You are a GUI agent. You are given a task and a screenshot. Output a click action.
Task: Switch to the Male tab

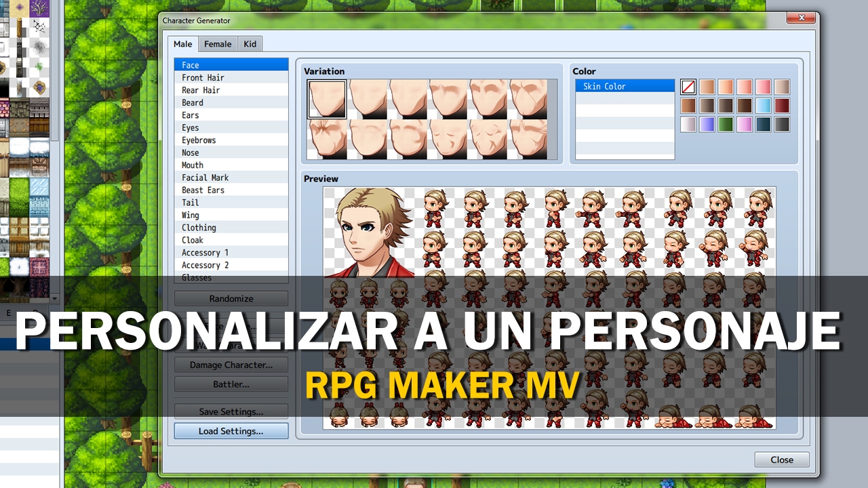tap(183, 44)
